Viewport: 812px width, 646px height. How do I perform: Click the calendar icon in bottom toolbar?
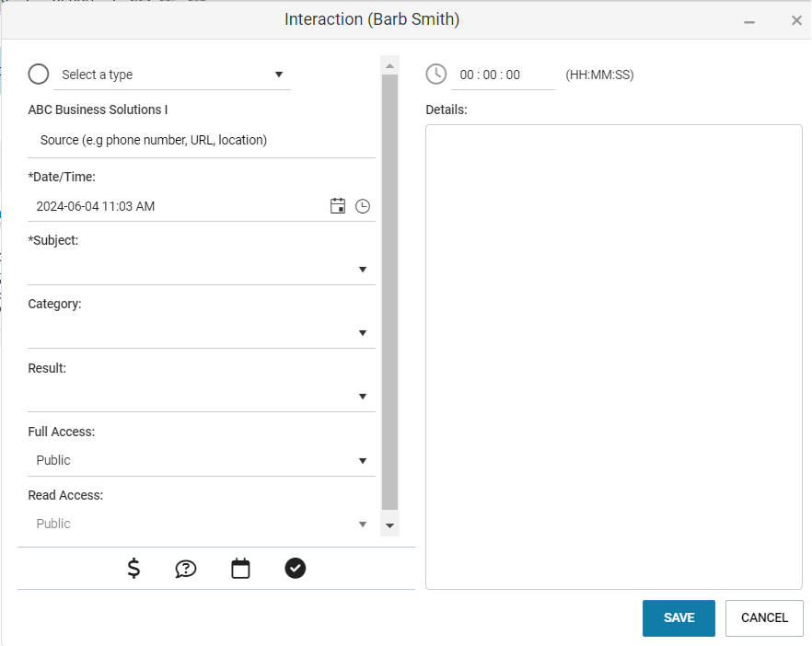240,569
